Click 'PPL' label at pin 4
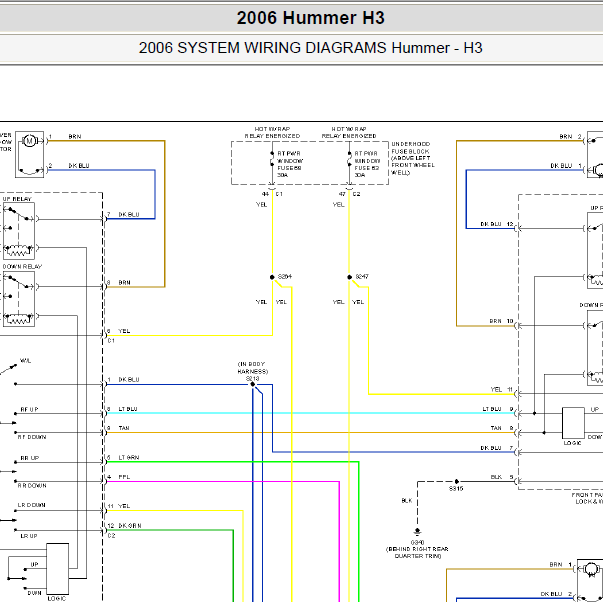603x602 pixels. tap(124, 477)
